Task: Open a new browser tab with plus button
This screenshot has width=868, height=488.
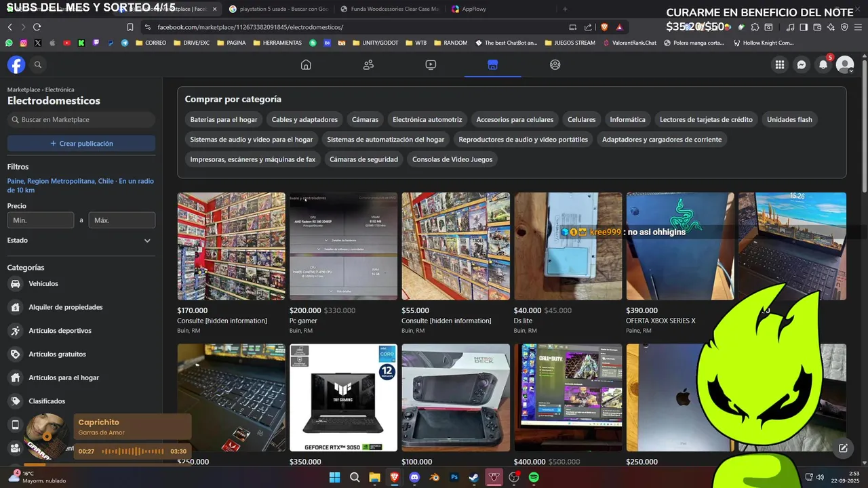Action: (565, 9)
